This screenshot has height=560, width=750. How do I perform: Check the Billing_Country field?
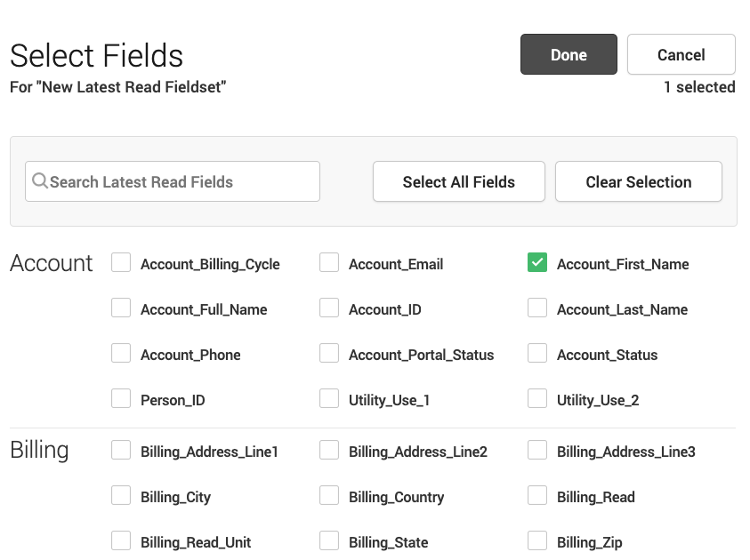pyautogui.click(x=329, y=496)
